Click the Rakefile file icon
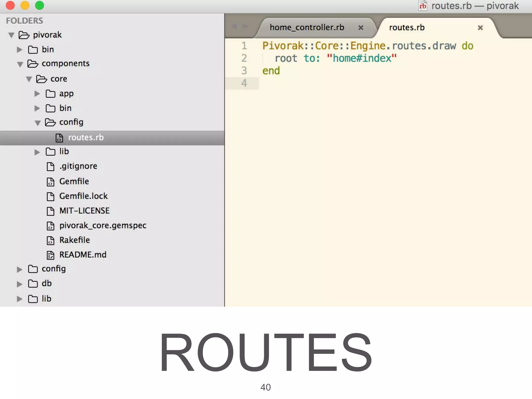 click(x=50, y=241)
